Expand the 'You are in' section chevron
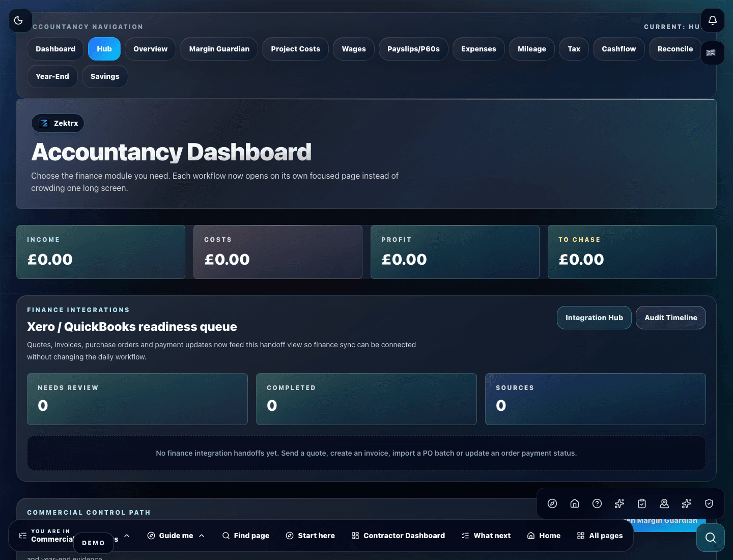This screenshot has height=560, width=733. [x=127, y=536]
